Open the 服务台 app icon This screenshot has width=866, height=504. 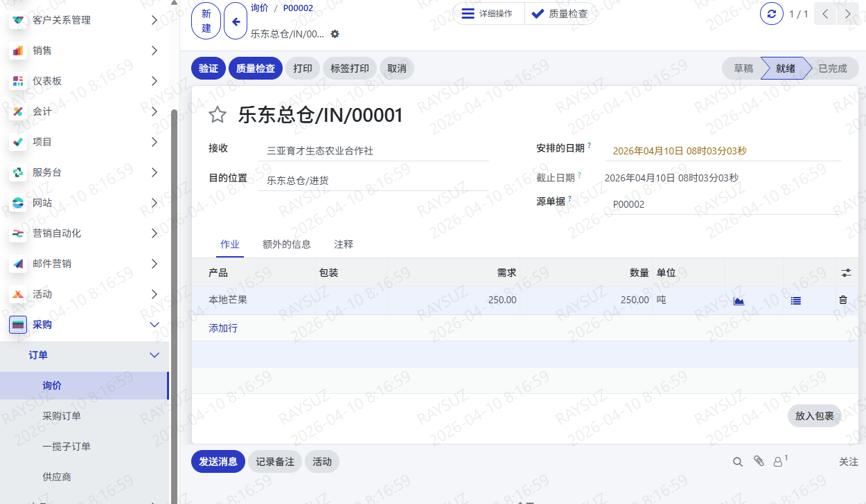18,172
